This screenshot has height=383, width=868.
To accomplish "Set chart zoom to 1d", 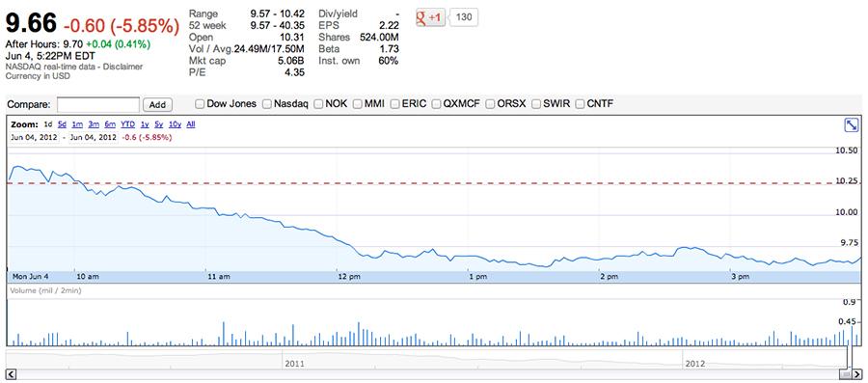I will pos(48,124).
